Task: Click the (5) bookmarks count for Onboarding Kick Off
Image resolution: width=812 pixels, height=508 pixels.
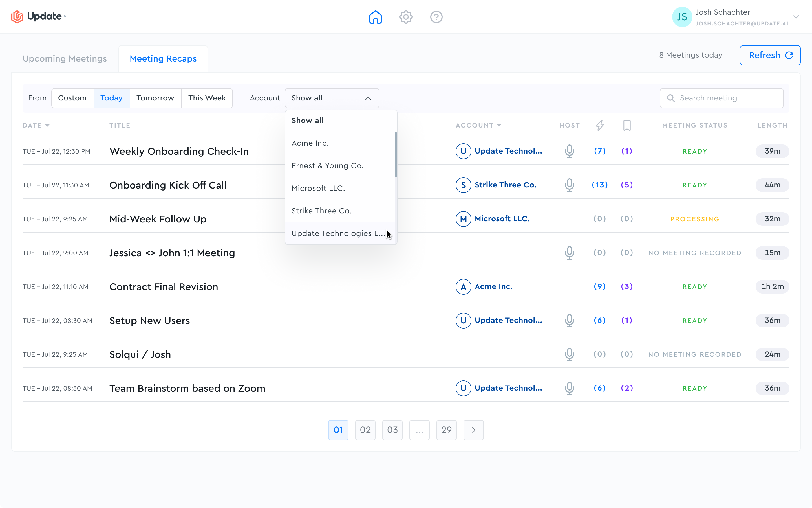Action: click(627, 185)
